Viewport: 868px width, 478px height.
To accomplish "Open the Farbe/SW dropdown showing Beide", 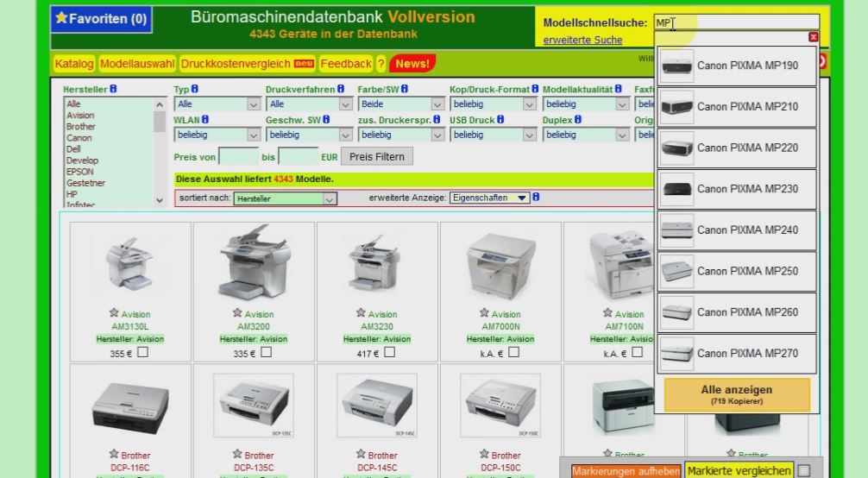I will coord(401,104).
